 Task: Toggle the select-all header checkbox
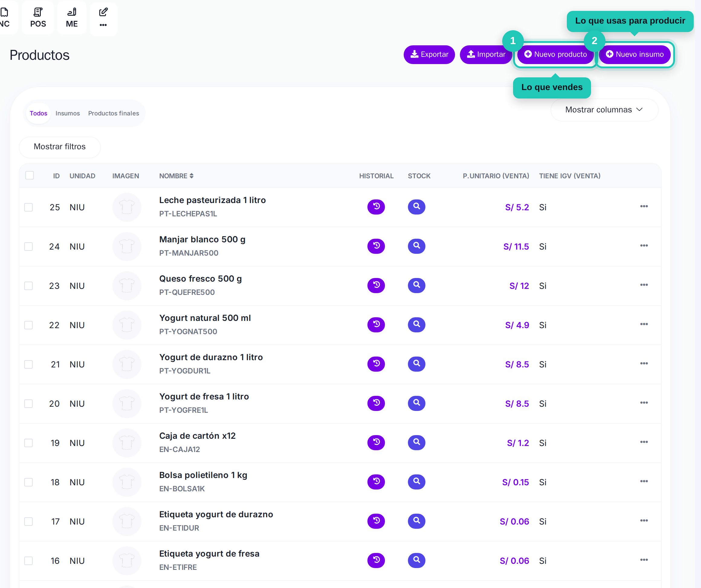coord(30,175)
